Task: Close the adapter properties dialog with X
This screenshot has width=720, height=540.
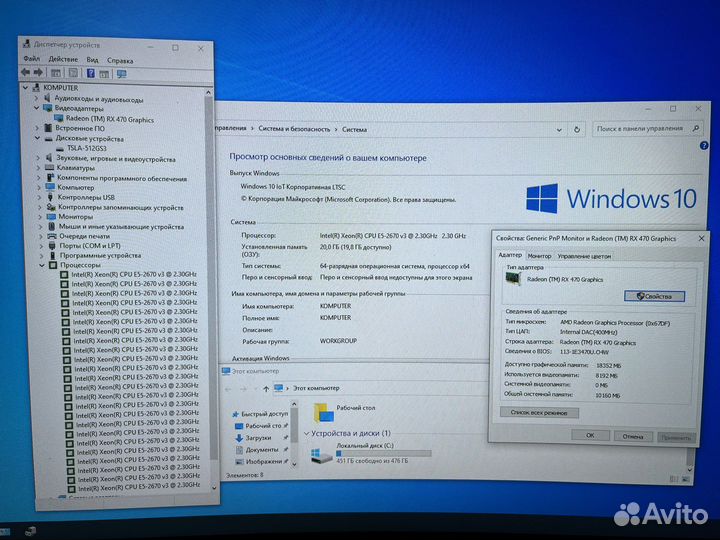Action: click(701, 238)
